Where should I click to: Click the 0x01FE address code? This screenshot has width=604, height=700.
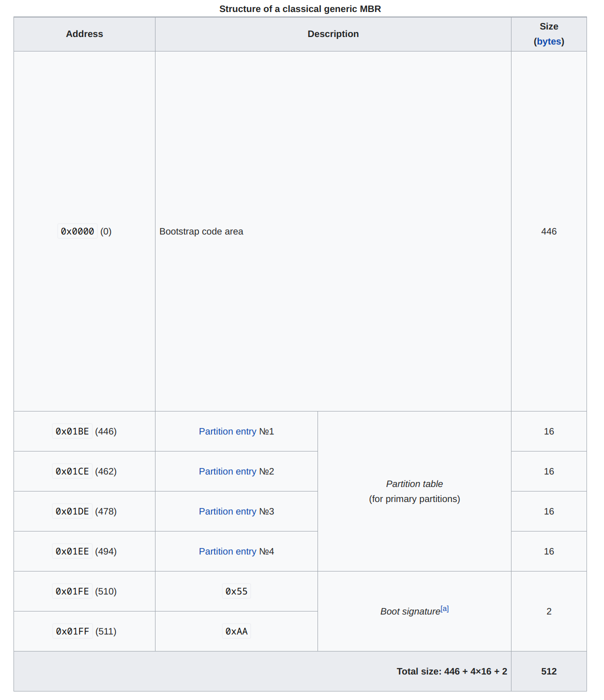click(x=72, y=591)
